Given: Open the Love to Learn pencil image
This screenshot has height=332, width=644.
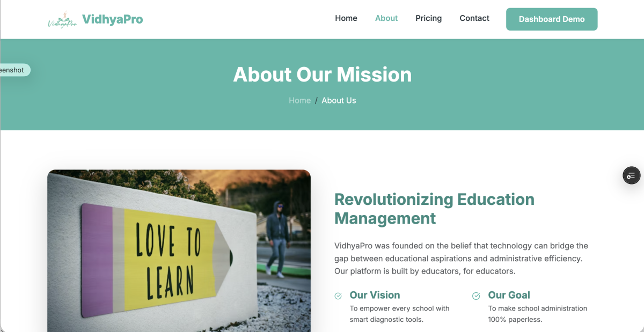Looking at the screenshot, I should [179, 250].
